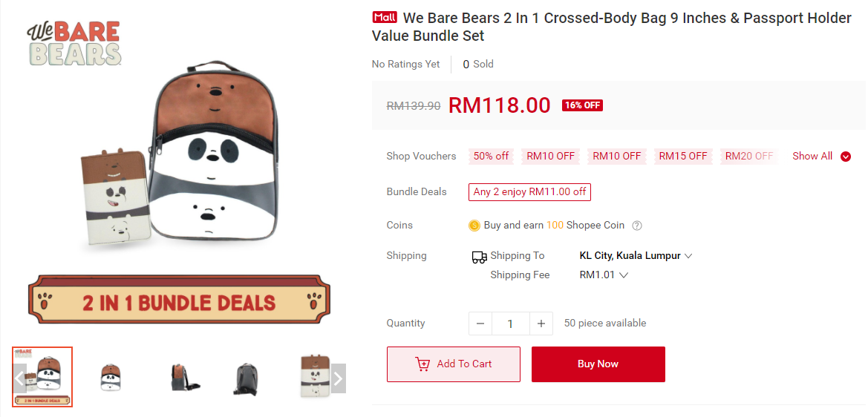Claim the RM15 OFF voucher

682,157
